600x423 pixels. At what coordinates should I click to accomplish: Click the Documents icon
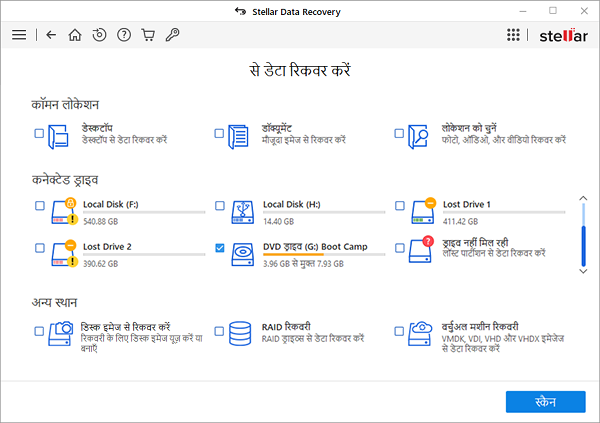(x=238, y=136)
